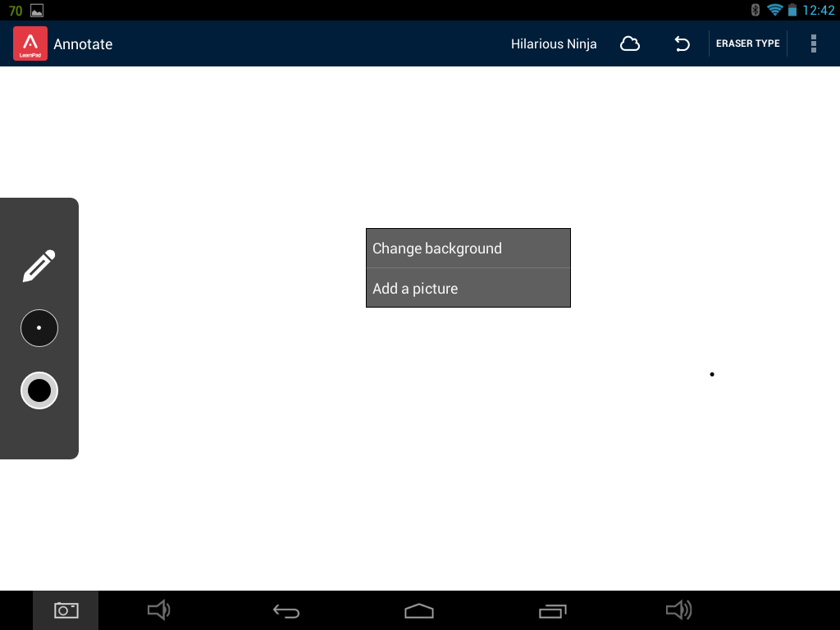Image resolution: width=840 pixels, height=630 pixels.
Task: Choose Change background from the menu
Action: click(468, 248)
